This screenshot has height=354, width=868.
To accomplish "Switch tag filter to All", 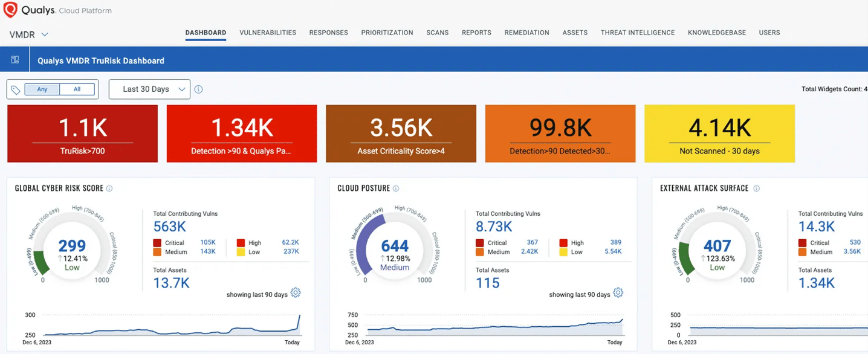I will click(x=77, y=89).
